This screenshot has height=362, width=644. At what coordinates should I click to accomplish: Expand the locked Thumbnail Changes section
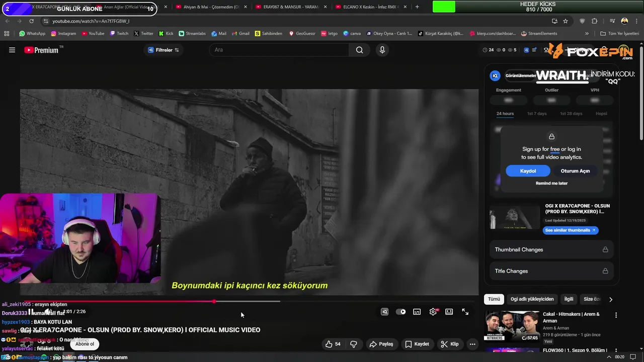tap(551, 249)
